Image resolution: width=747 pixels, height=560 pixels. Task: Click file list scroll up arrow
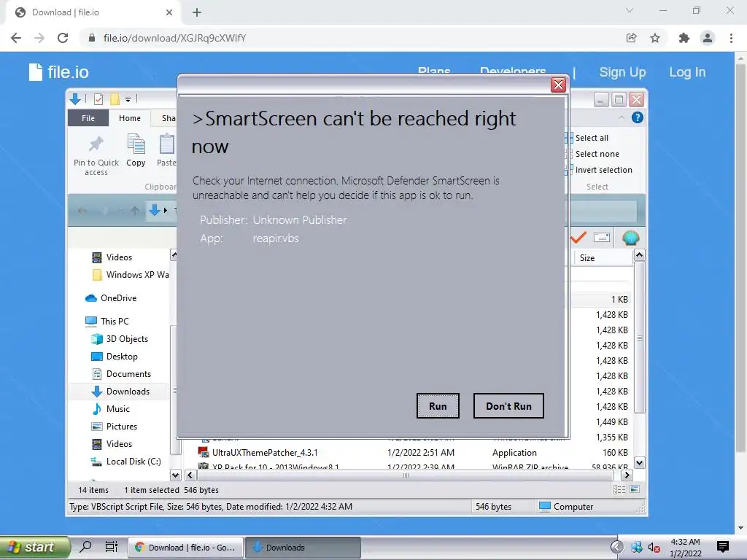pos(639,254)
